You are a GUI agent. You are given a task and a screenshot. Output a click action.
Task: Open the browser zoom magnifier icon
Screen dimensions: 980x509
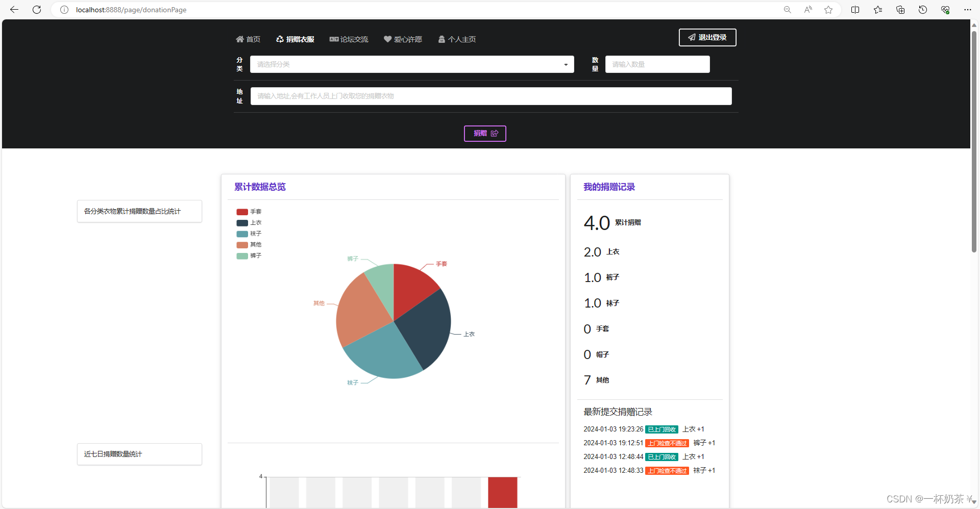coord(788,10)
